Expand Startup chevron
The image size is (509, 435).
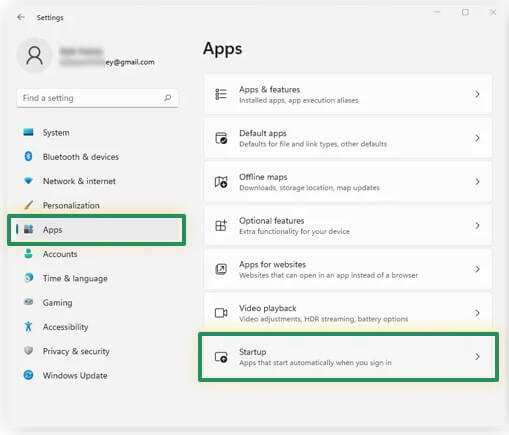point(477,357)
